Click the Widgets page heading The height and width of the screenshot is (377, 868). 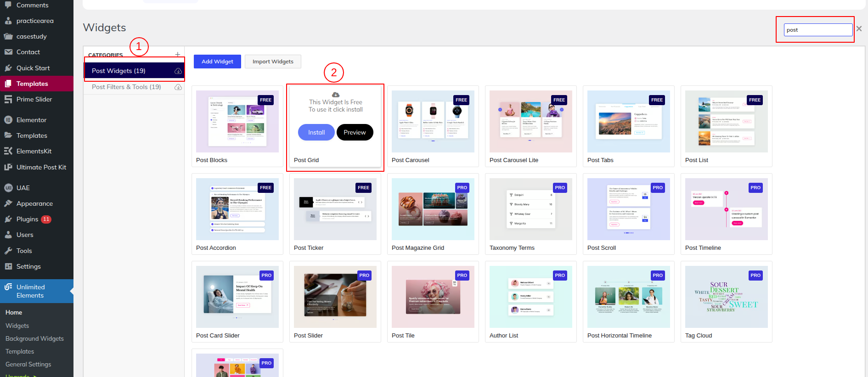[105, 28]
